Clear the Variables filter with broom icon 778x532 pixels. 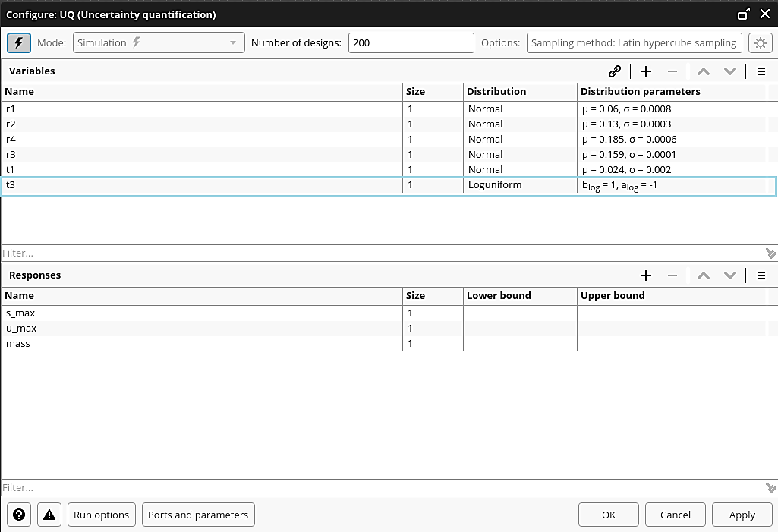(x=770, y=253)
